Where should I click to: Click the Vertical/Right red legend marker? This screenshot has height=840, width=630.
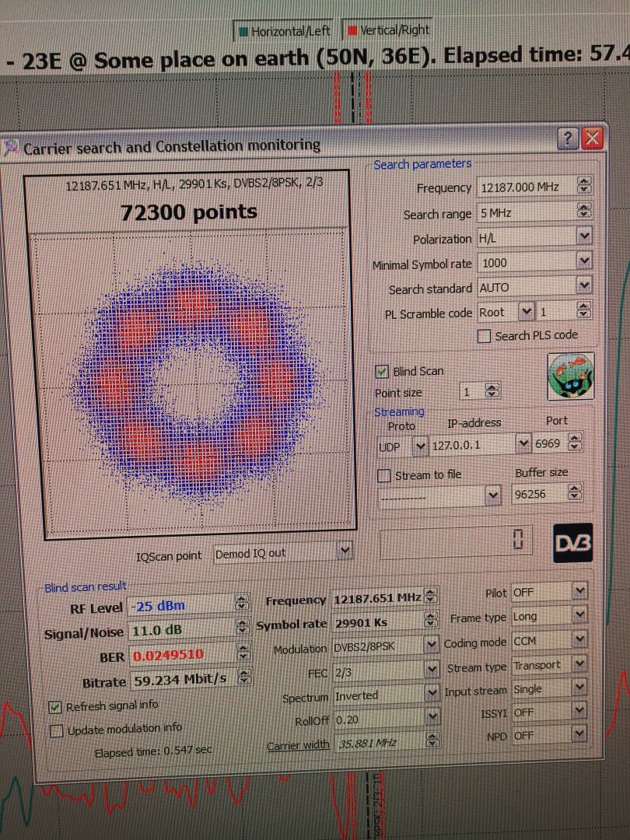pos(352,31)
